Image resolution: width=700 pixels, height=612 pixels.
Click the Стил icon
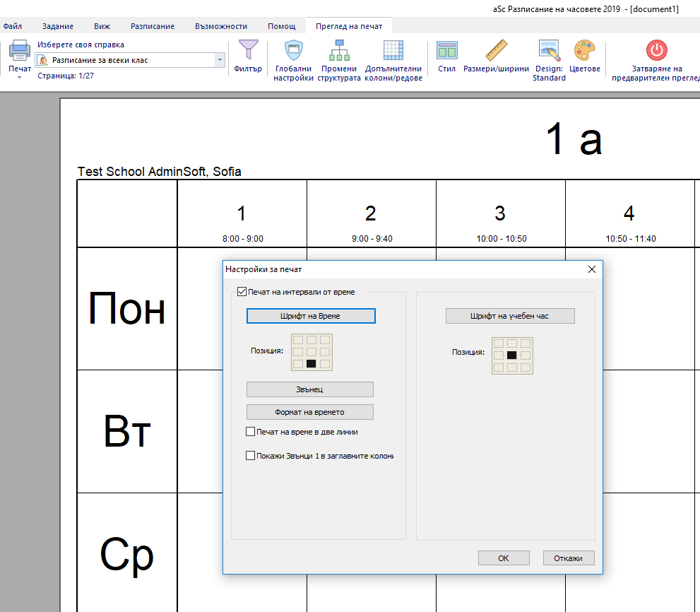(x=446, y=51)
